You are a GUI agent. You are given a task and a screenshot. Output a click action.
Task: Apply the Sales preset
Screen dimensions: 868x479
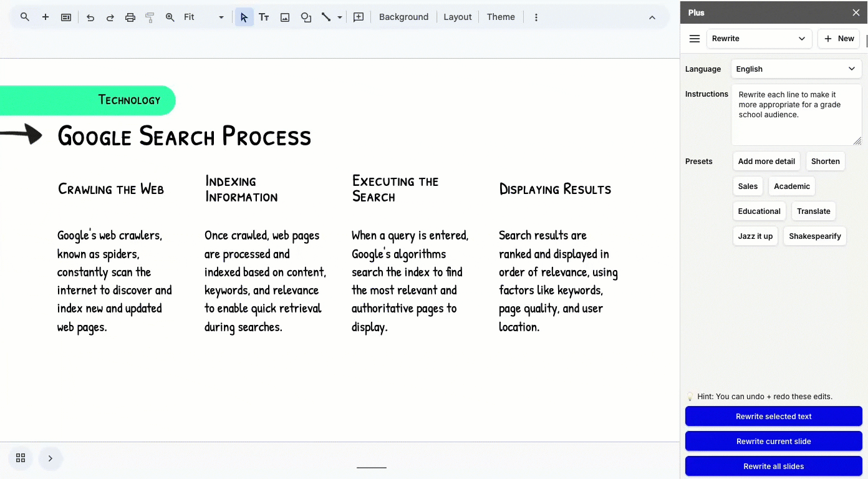click(748, 186)
